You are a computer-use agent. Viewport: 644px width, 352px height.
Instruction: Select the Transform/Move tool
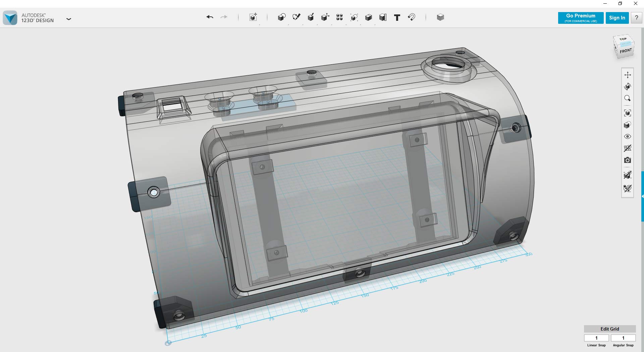pyautogui.click(x=253, y=17)
